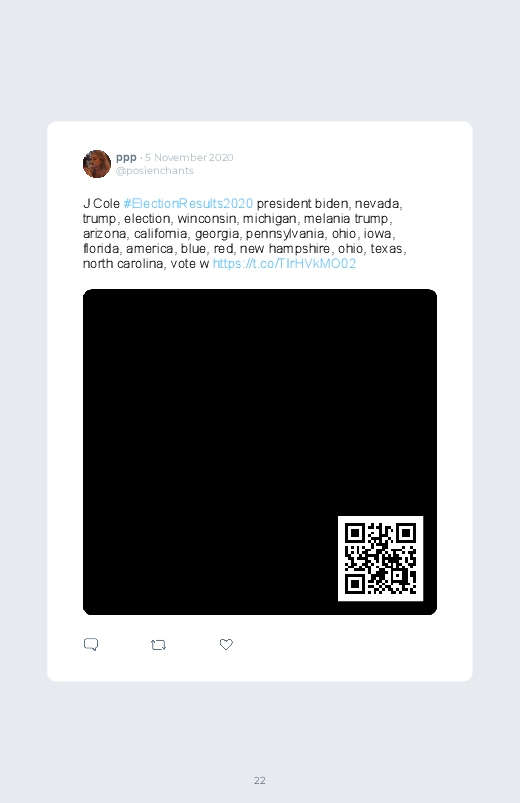Click the QR code in the media

click(380, 558)
